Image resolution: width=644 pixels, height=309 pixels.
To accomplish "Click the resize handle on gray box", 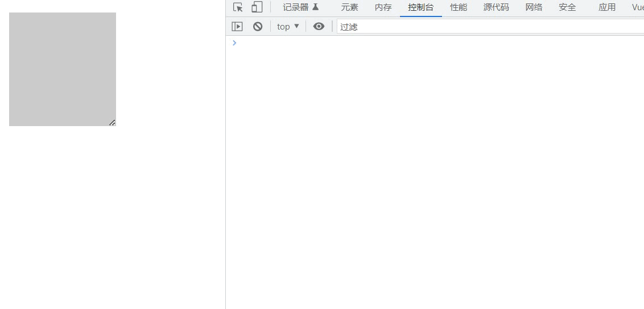I will click(x=112, y=123).
